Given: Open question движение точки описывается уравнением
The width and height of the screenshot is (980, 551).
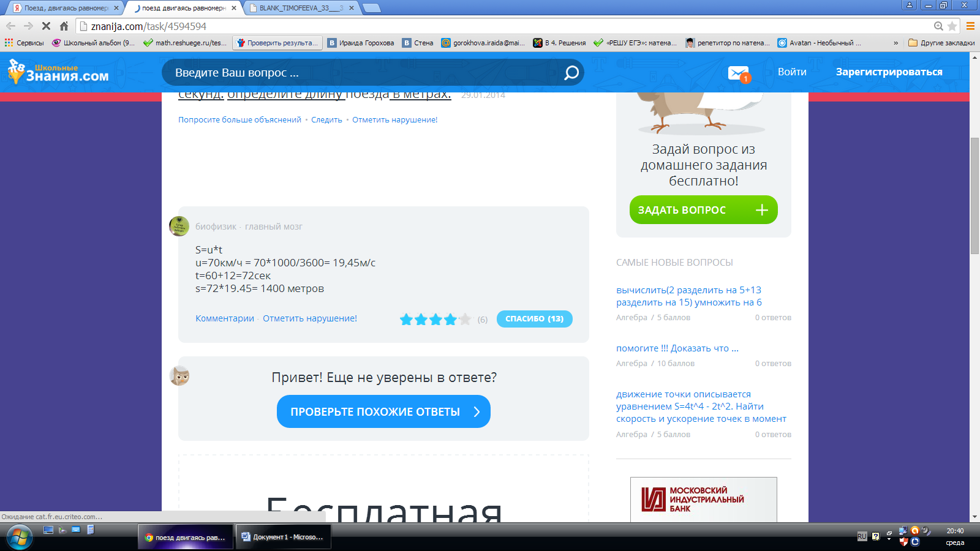Looking at the screenshot, I should click(701, 407).
